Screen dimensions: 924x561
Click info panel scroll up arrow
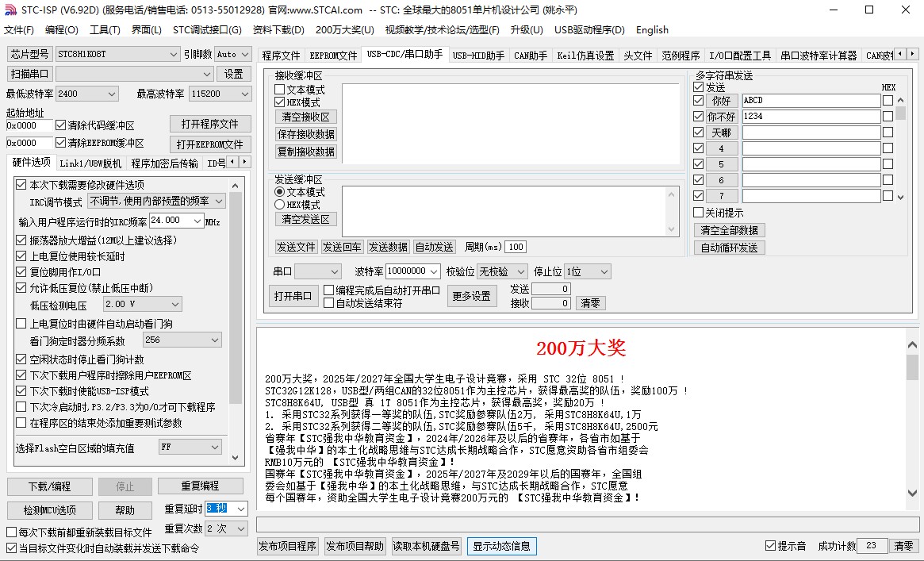click(912, 345)
